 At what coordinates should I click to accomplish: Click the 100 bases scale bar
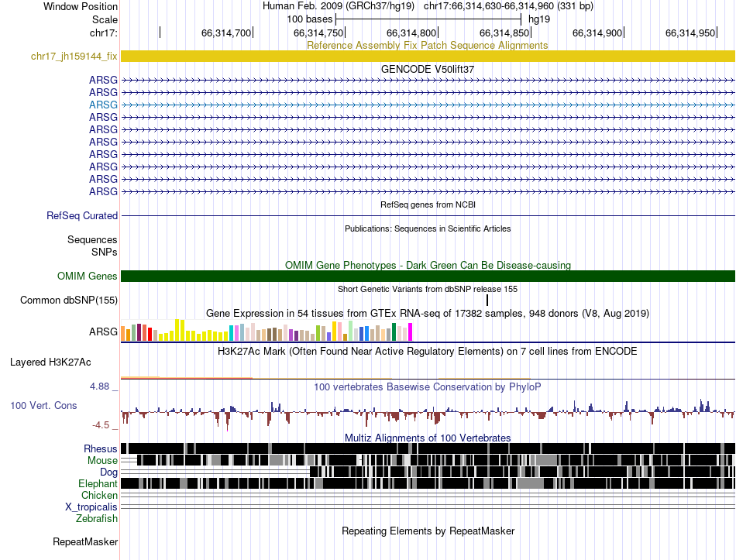point(428,19)
